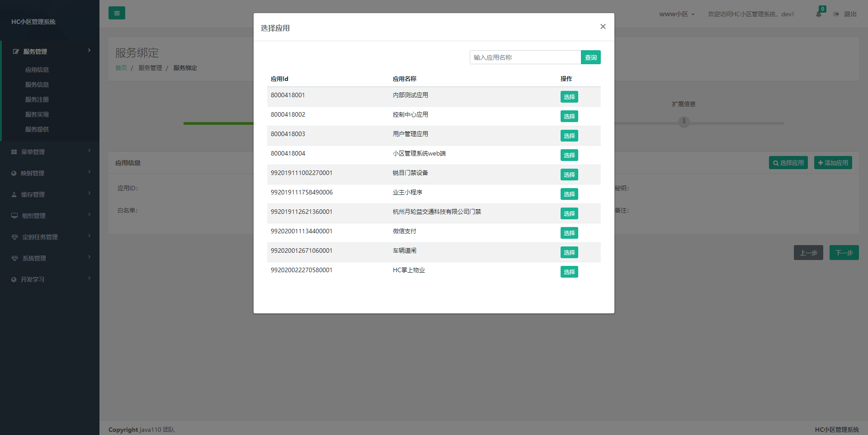Image resolution: width=868 pixels, height=435 pixels.
Task: Open the notification bell icon
Action: point(818,14)
